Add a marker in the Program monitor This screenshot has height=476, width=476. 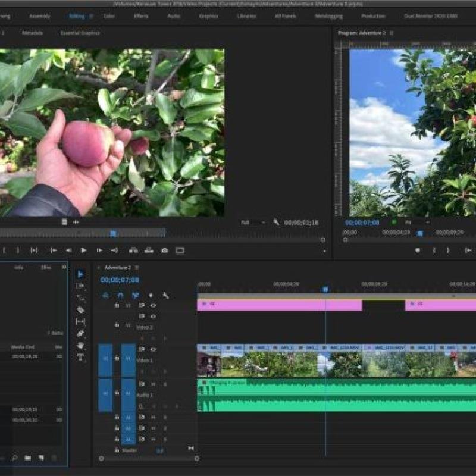coord(418,250)
